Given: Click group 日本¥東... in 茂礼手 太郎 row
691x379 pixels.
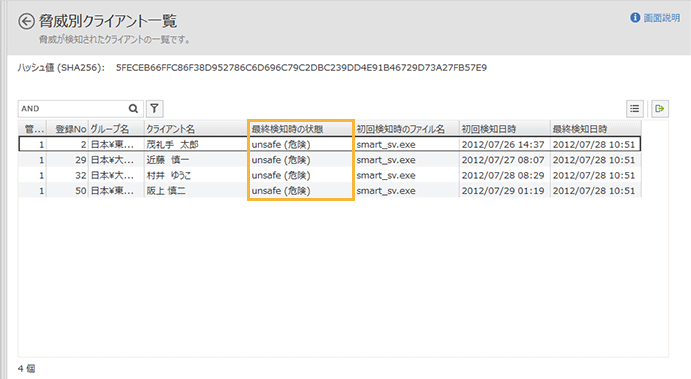Looking at the screenshot, I should 112,145.
